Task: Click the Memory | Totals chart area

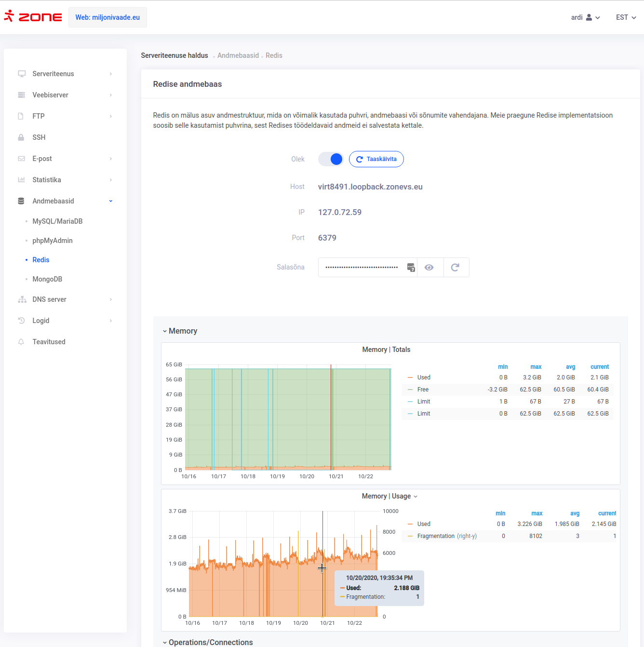Action: pyautogui.click(x=288, y=417)
